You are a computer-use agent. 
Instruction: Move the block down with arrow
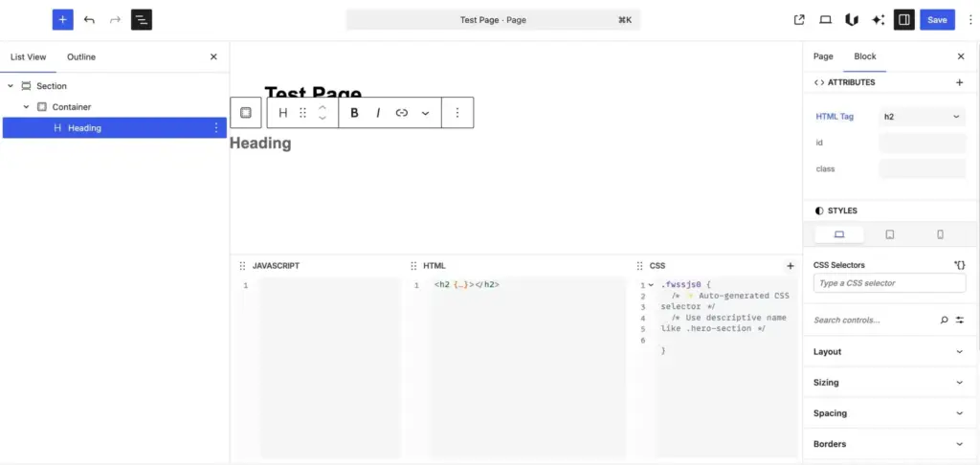pyautogui.click(x=323, y=118)
